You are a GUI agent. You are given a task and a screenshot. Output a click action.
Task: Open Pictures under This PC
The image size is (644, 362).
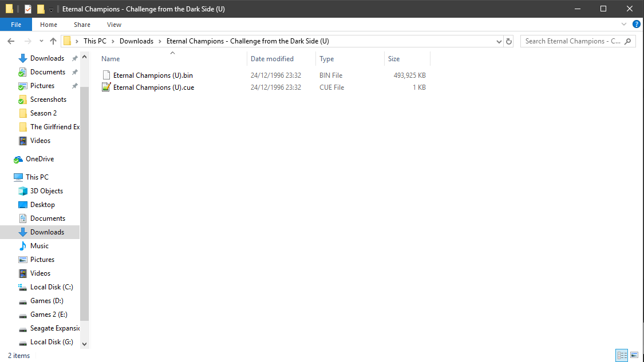(42, 260)
